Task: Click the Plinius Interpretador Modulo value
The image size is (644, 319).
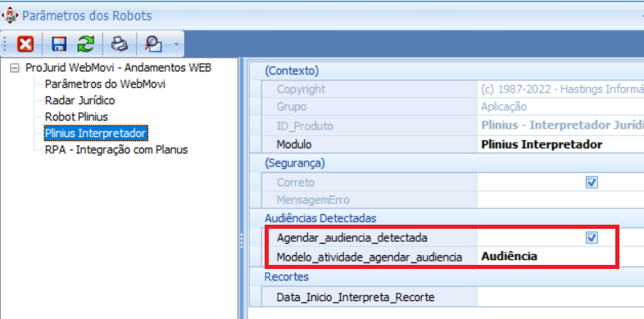Action: click(x=542, y=144)
